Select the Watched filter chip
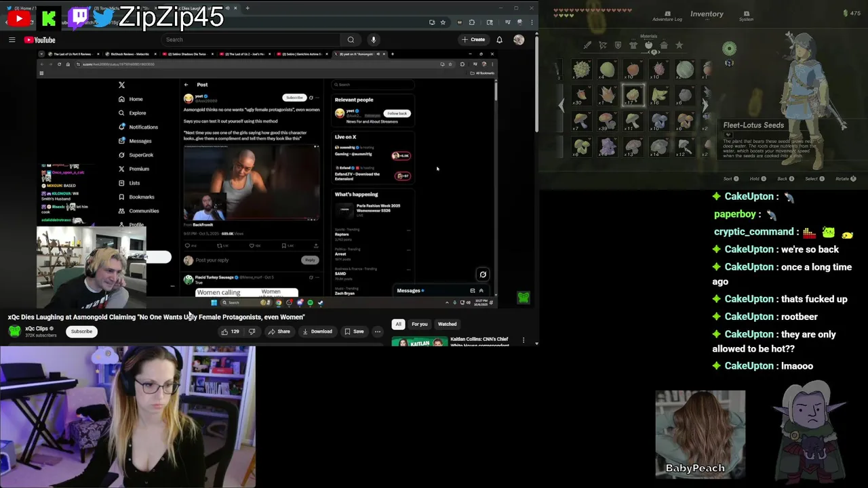 tap(447, 324)
